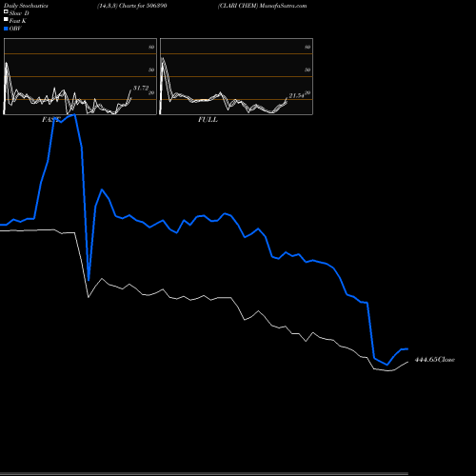Click the Slow D legend swatch
Image resolution: width=476 pixels, height=476 pixels.
point(6,11)
